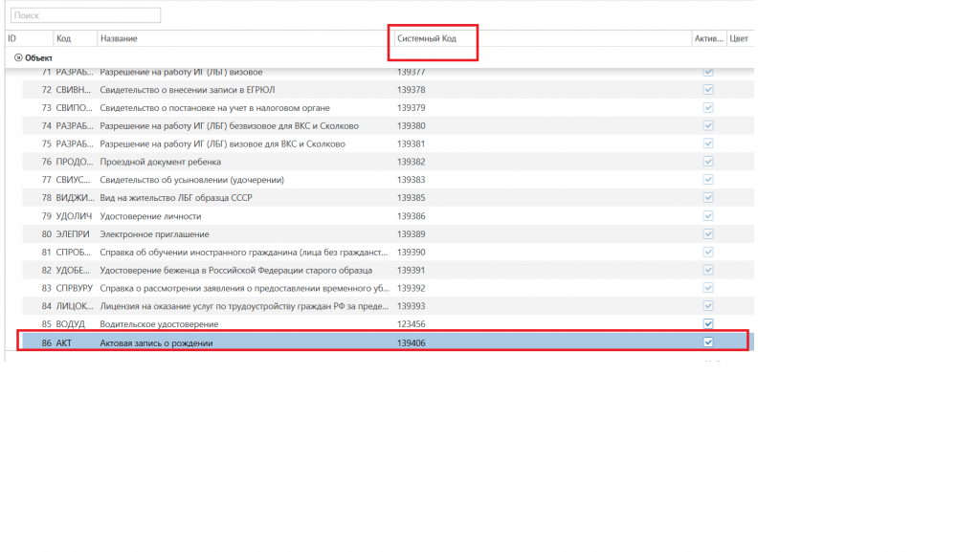The width and height of the screenshot is (980, 552).
Task: Select row Лицензия на оказание услуг по трудоустройству
Action: (x=388, y=306)
